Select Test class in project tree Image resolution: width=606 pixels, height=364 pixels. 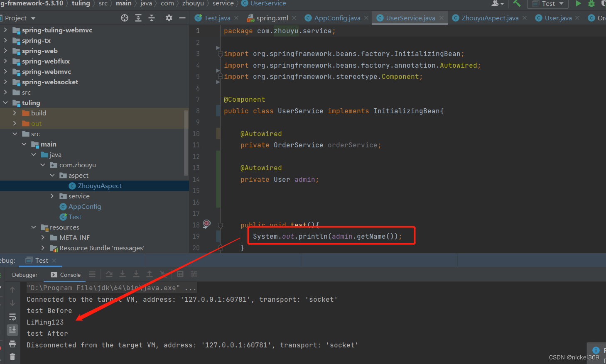tap(71, 217)
